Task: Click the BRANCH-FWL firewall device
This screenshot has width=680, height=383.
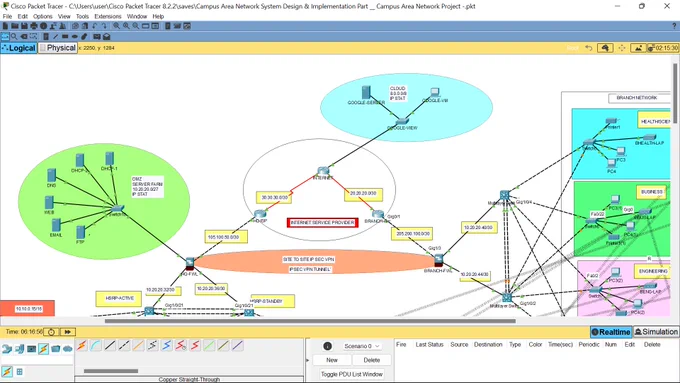Action: click(438, 260)
